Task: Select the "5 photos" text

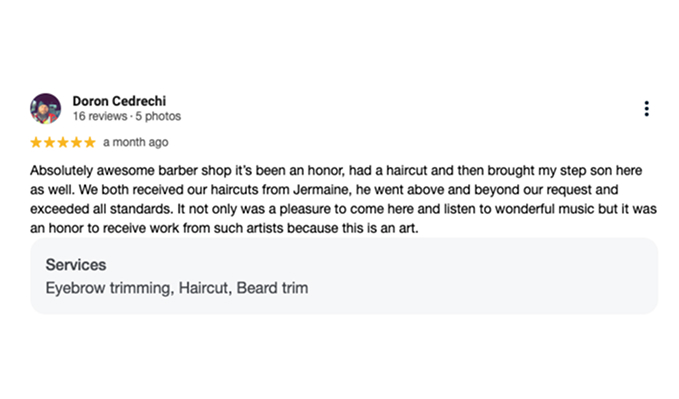Action: click(158, 116)
